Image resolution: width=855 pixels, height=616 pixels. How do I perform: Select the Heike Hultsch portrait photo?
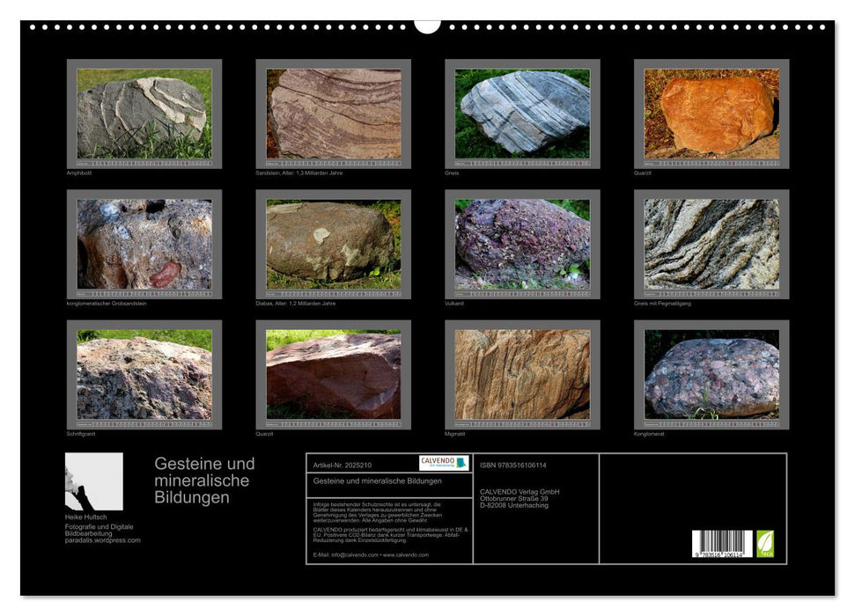point(94,480)
